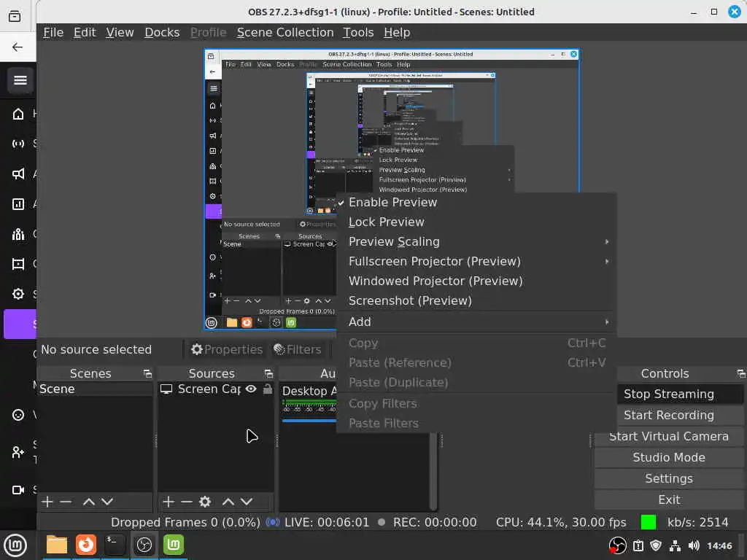Image resolution: width=747 pixels, height=560 pixels.
Task: Choose Screenshot (Preview) from context menu
Action: [476, 301]
